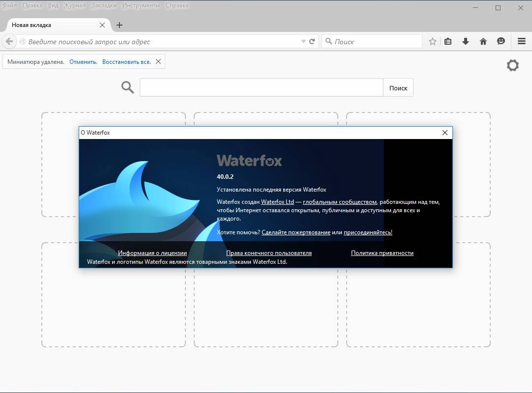
Task: Click the toolbar search magnifier icon
Action: [328, 41]
